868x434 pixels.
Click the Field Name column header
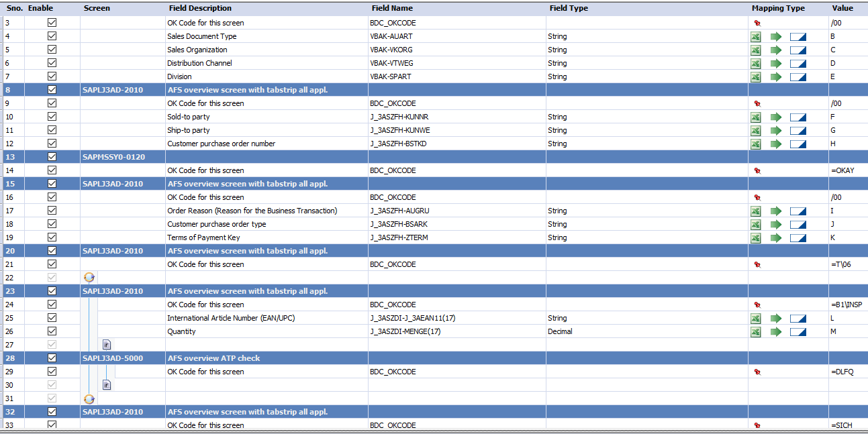click(x=391, y=8)
